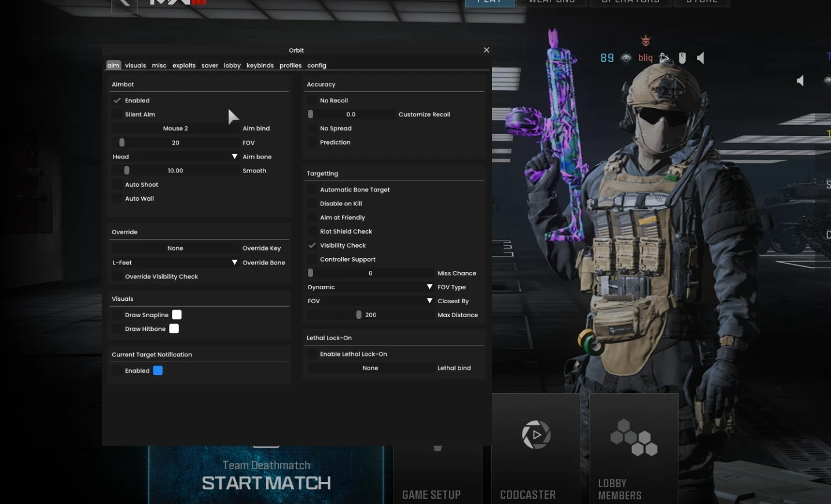
Task: Click Start Match for Team Deathmatch
Action: point(266,475)
